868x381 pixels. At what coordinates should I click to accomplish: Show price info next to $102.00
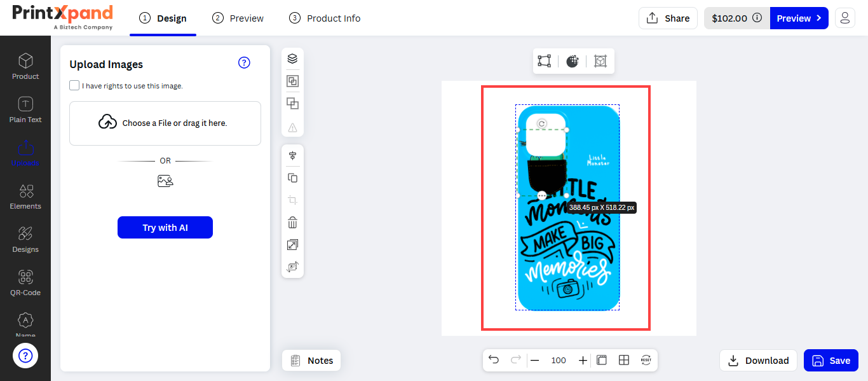click(x=757, y=18)
